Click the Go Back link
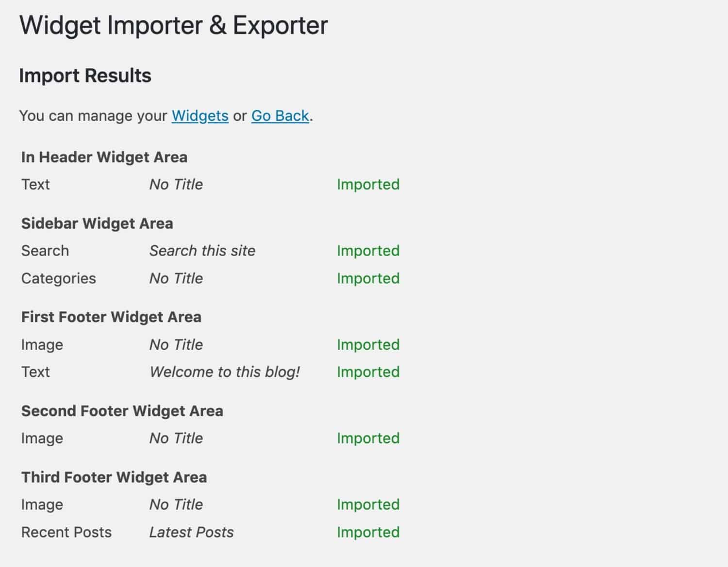728x567 pixels. pyautogui.click(x=279, y=115)
